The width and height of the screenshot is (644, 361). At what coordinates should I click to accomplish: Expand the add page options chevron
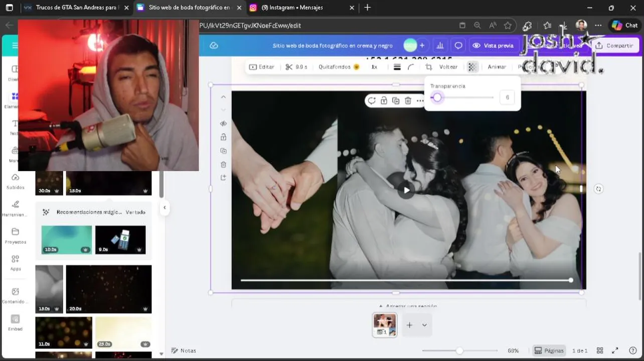424,325
